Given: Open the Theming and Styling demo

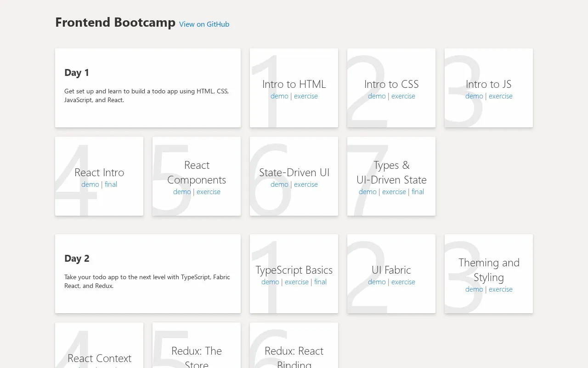Looking at the screenshot, I should pyautogui.click(x=474, y=289).
